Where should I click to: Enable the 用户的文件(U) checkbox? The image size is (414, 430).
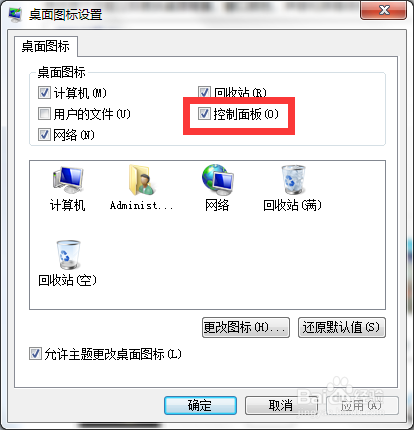44,114
